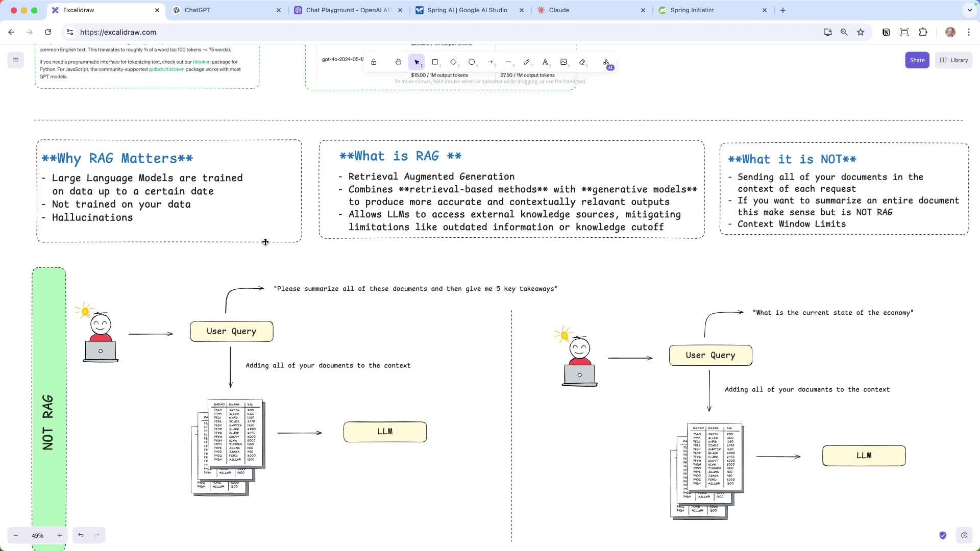Select the Arrow drawing tool
The width and height of the screenshot is (980, 551).
point(490,62)
